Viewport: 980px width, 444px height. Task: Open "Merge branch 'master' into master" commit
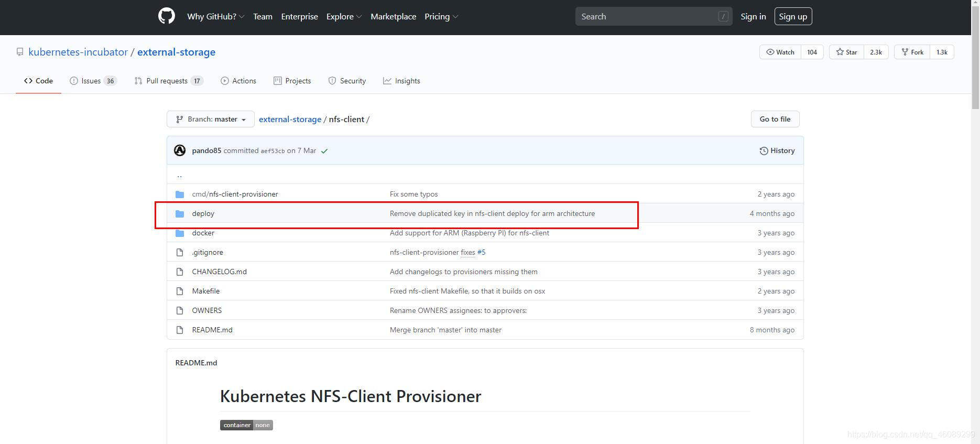[x=445, y=330]
